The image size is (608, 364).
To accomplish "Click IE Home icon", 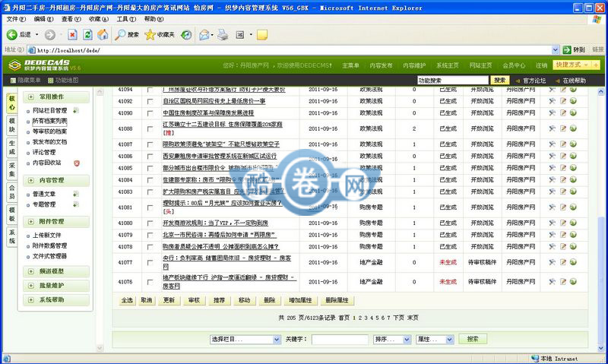I will (x=103, y=35).
